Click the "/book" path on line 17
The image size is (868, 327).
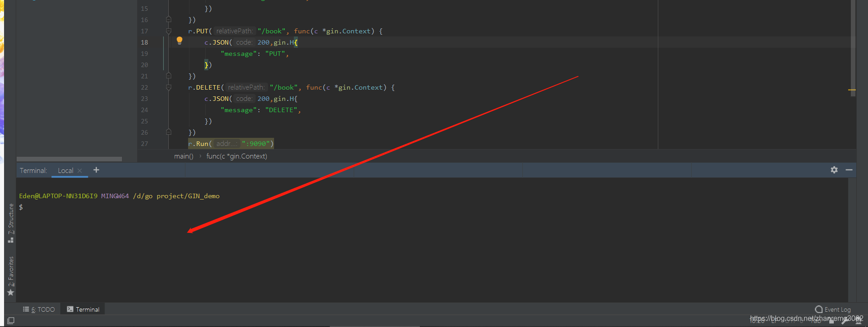point(271,31)
